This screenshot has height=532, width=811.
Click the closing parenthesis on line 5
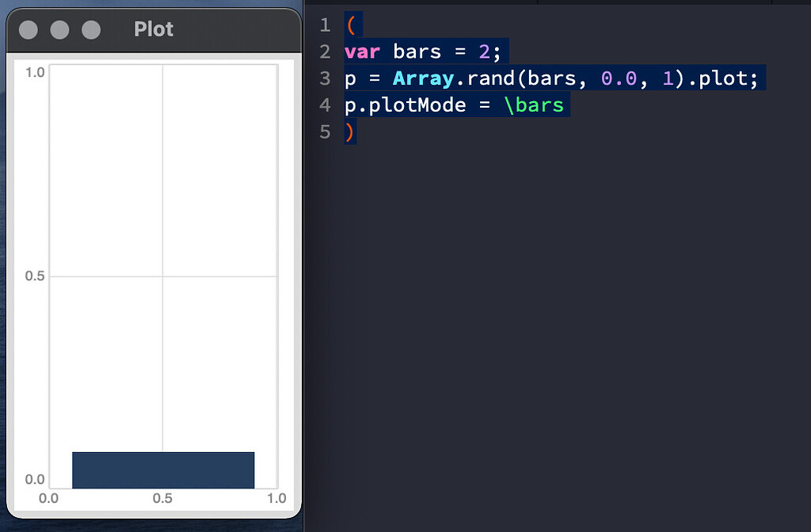click(x=348, y=131)
